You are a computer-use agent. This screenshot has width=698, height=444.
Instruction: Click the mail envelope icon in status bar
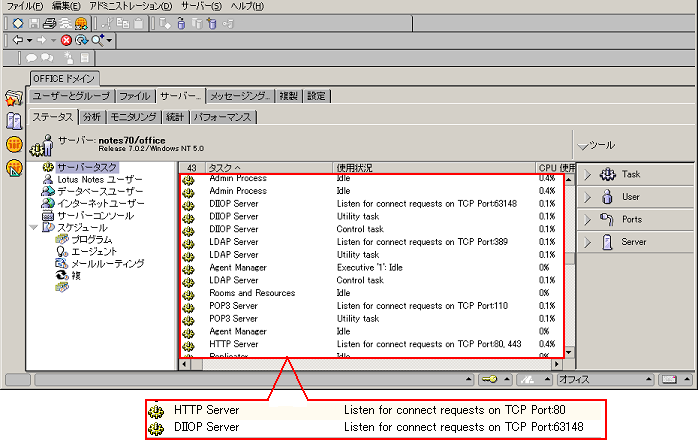(x=670, y=379)
